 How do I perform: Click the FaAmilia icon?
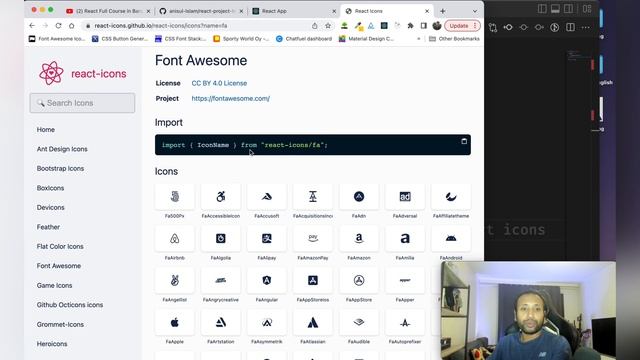tap(405, 239)
